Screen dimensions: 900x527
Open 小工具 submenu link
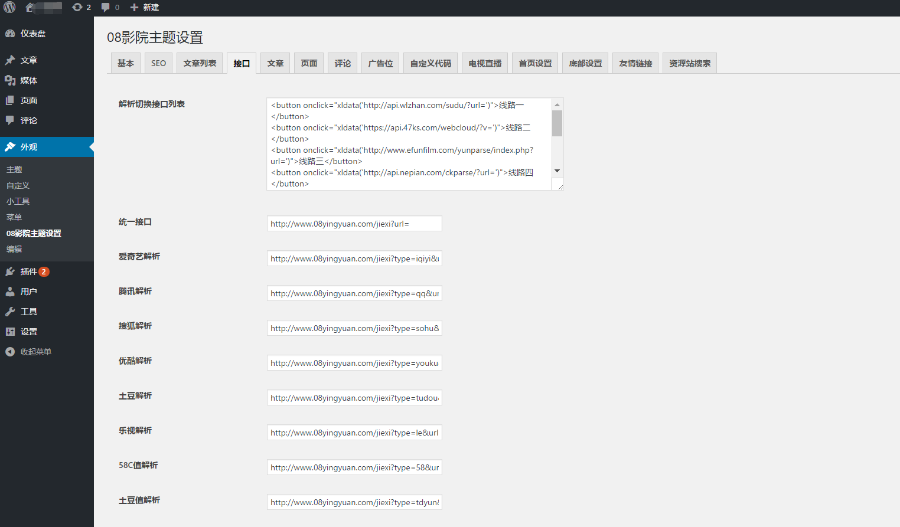tap(18, 202)
